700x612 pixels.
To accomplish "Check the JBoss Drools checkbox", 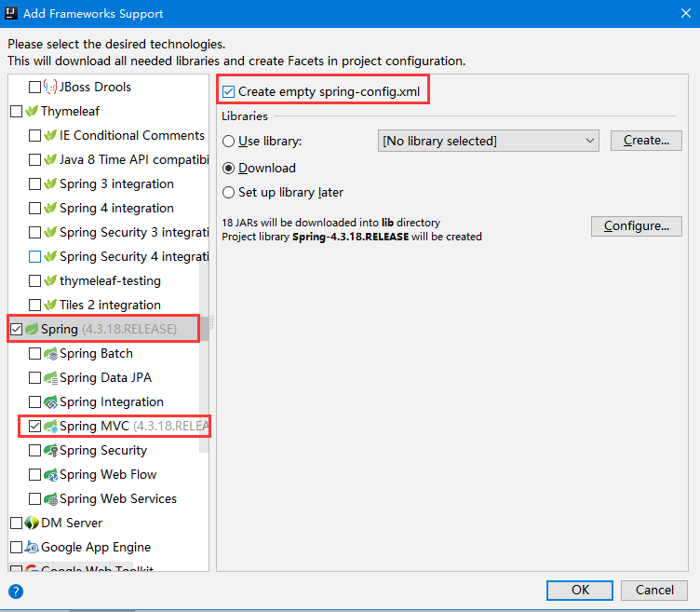I will tap(34, 87).
